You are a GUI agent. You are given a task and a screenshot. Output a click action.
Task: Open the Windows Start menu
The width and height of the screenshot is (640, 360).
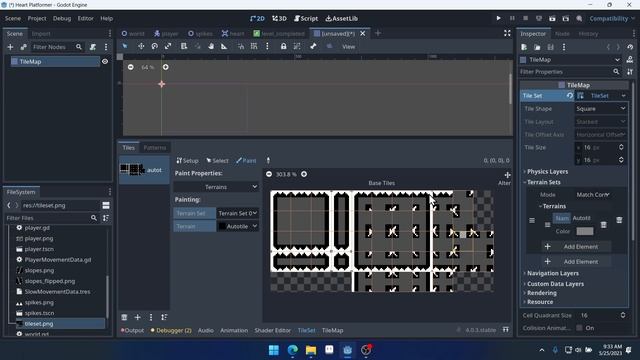pyautogui.click(x=274, y=350)
